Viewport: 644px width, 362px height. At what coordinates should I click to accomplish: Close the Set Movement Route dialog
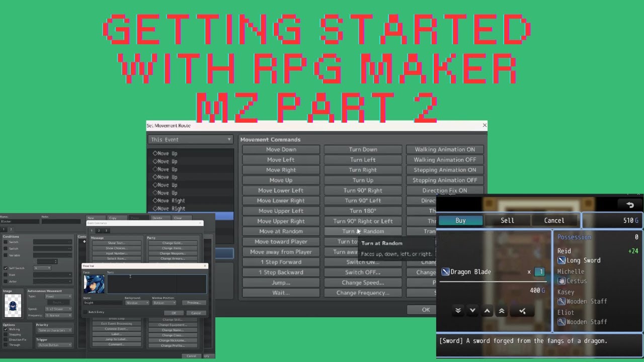click(485, 125)
